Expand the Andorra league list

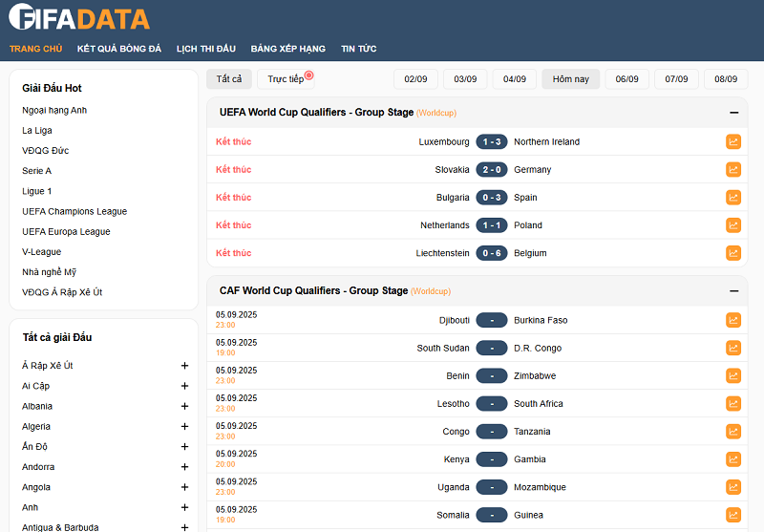pyautogui.click(x=184, y=467)
